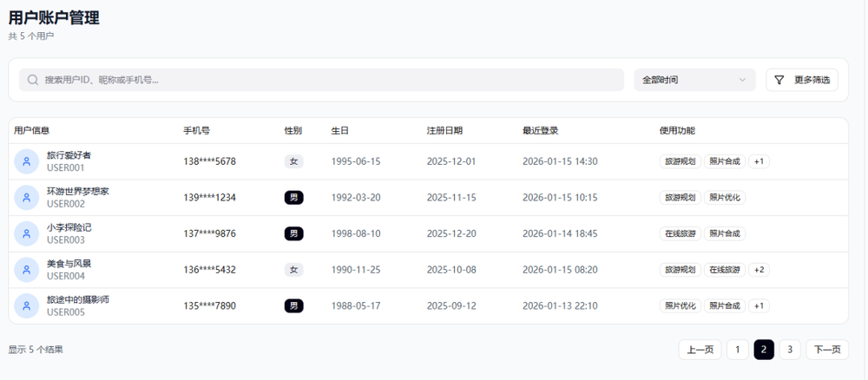This screenshot has height=380, width=868.
Task: Click 下一页 next page button
Action: coord(827,350)
